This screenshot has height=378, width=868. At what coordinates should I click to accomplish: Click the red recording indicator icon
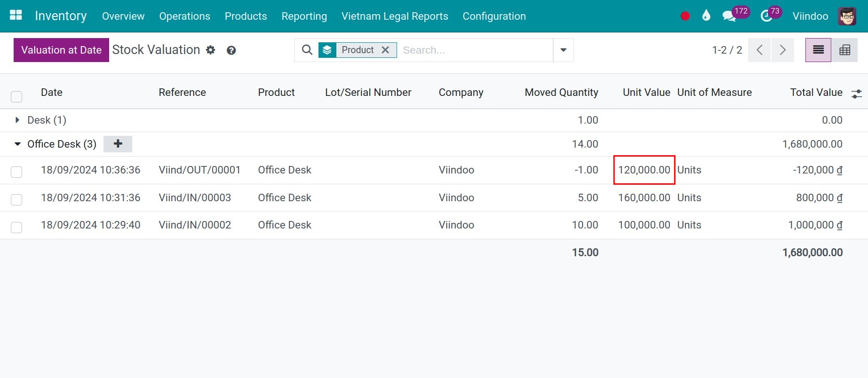click(685, 16)
